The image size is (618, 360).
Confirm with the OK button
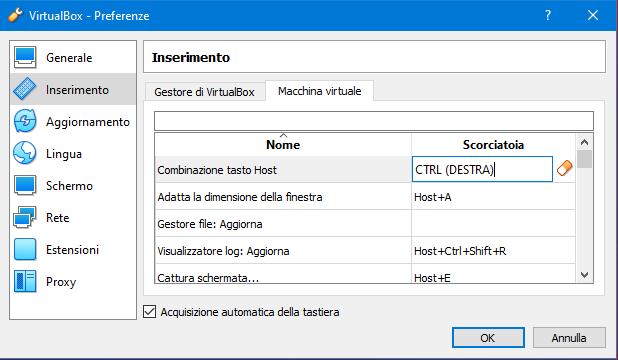488,338
